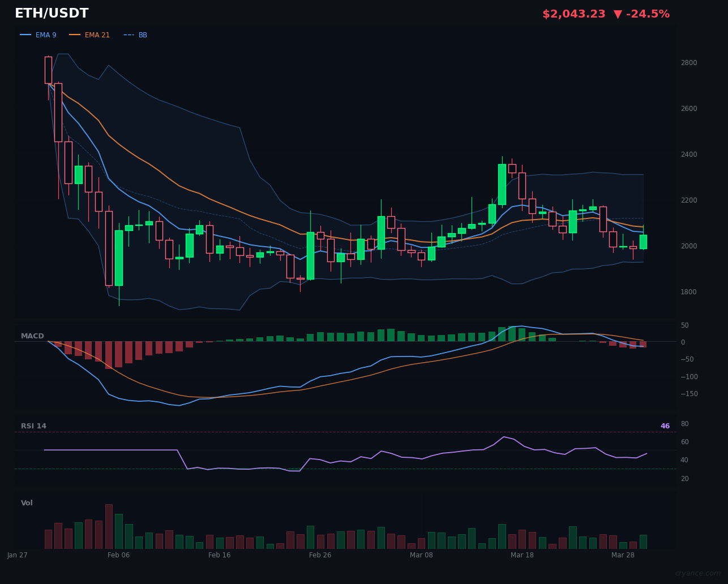The image size is (728, 584).
Task: Expand the MACD indicator panel
Action: pos(32,336)
